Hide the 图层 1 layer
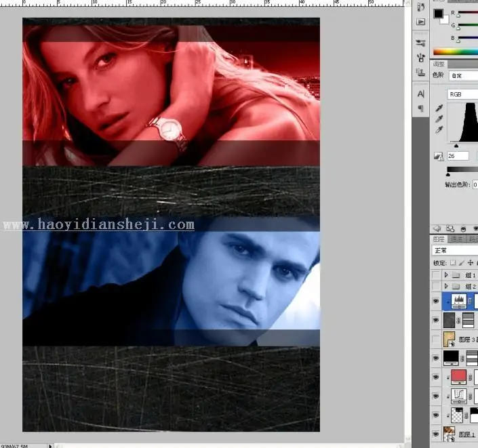The image size is (478, 448). [436, 434]
